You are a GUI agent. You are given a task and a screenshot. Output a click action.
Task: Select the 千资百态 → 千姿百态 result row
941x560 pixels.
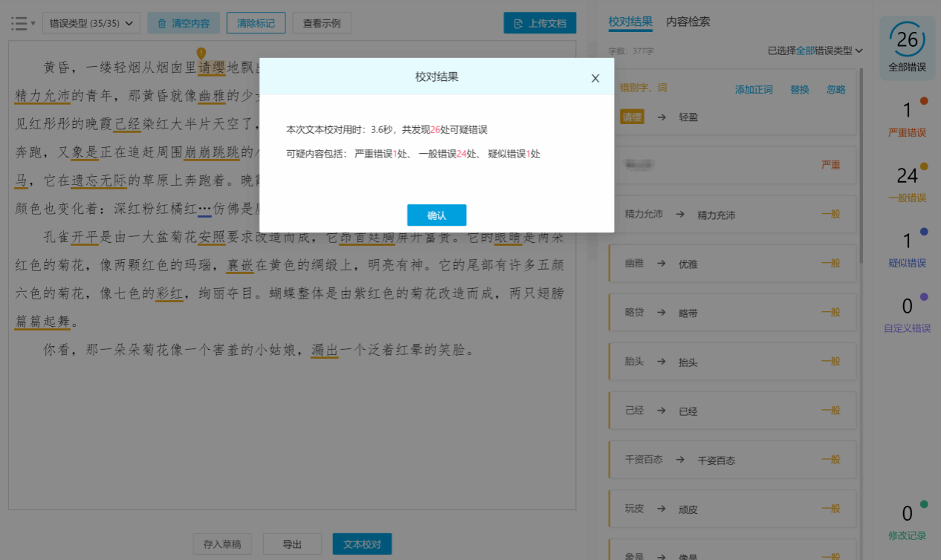(732, 460)
